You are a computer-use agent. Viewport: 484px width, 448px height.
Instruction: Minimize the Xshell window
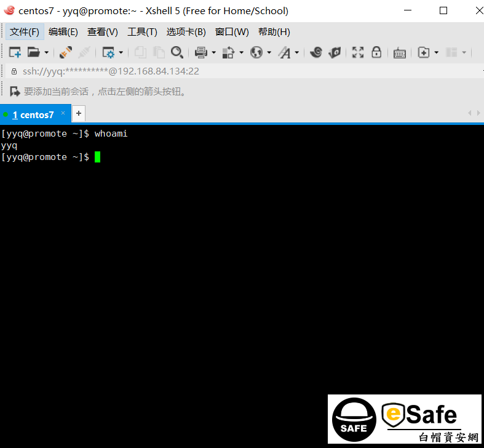point(408,10)
